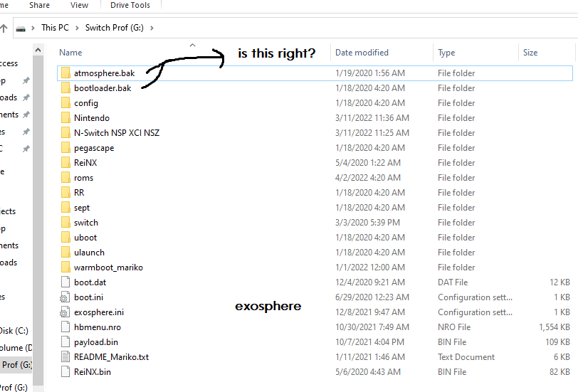Click the Text Document type cell
Viewport: 578px width, 392px height.
[x=466, y=357]
